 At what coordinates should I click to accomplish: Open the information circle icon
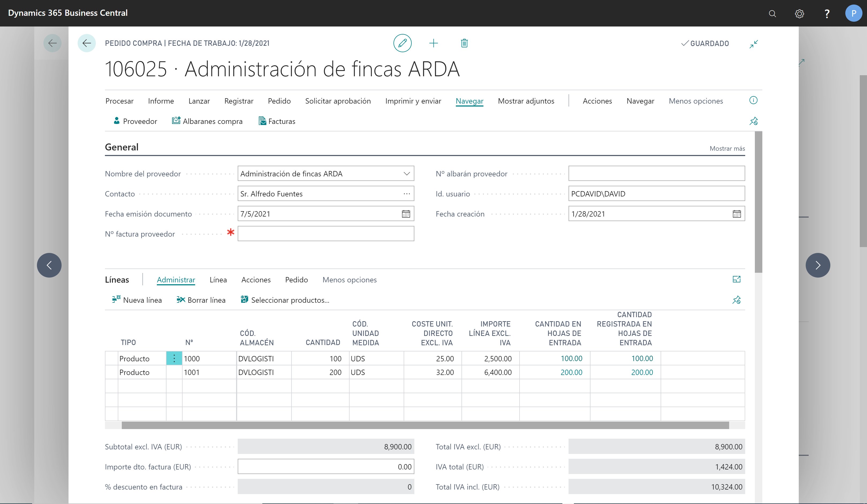pos(753,100)
